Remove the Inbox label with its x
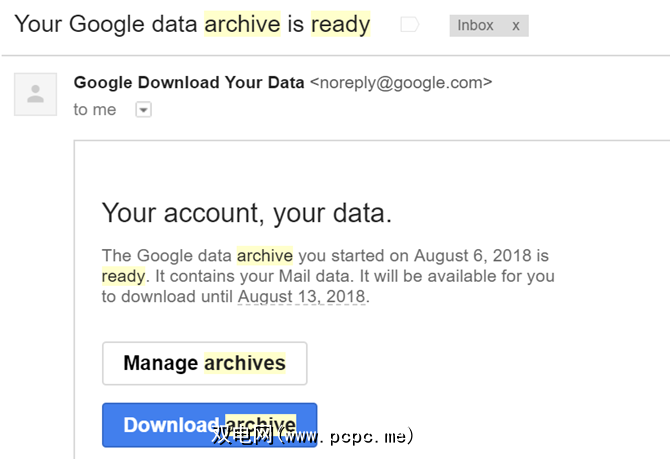The width and height of the screenshot is (670, 459). pyautogui.click(x=516, y=25)
